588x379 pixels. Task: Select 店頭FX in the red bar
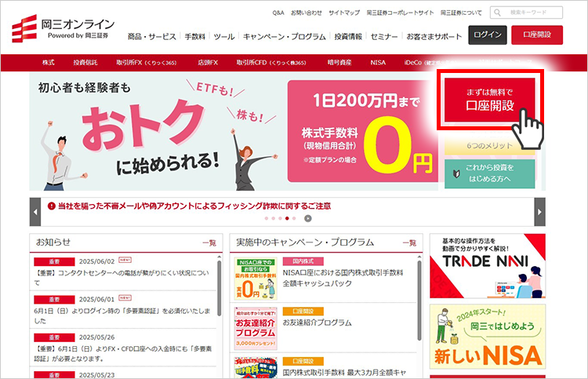pos(208,63)
